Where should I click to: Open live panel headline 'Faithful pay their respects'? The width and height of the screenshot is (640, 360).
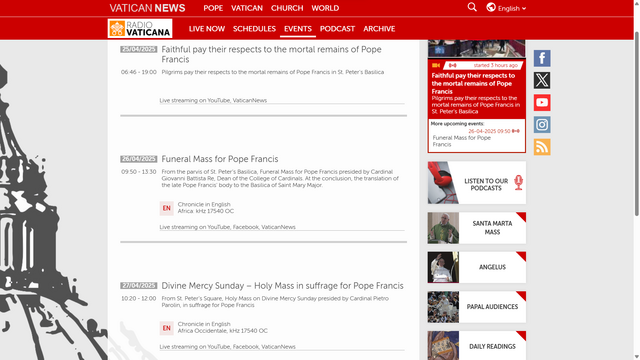tap(473, 83)
